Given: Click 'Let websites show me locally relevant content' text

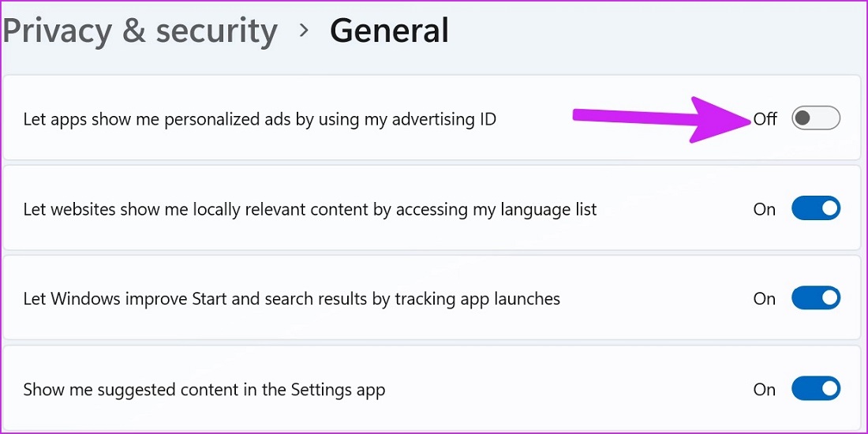Looking at the screenshot, I should click(x=309, y=209).
